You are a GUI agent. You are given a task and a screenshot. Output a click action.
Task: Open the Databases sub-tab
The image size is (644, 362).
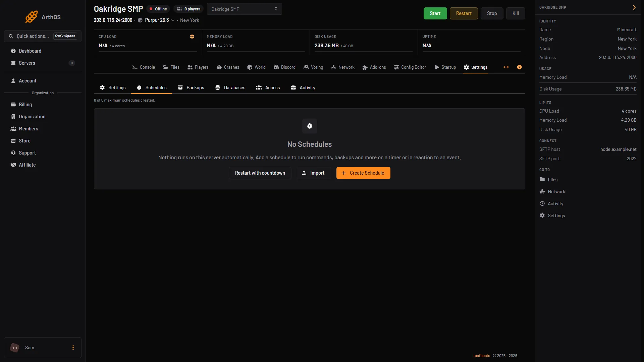pyautogui.click(x=230, y=87)
